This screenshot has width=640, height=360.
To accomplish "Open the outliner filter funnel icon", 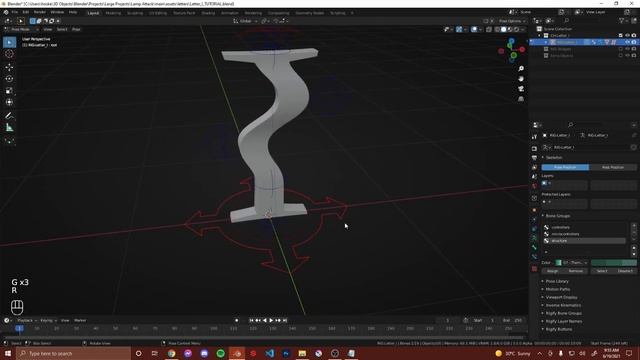I will 622,20.
